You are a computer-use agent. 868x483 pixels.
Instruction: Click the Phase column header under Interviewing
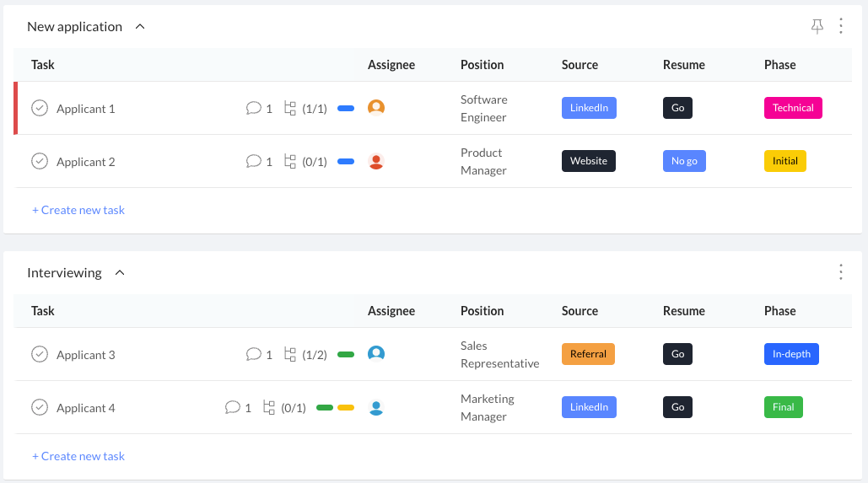coord(779,311)
